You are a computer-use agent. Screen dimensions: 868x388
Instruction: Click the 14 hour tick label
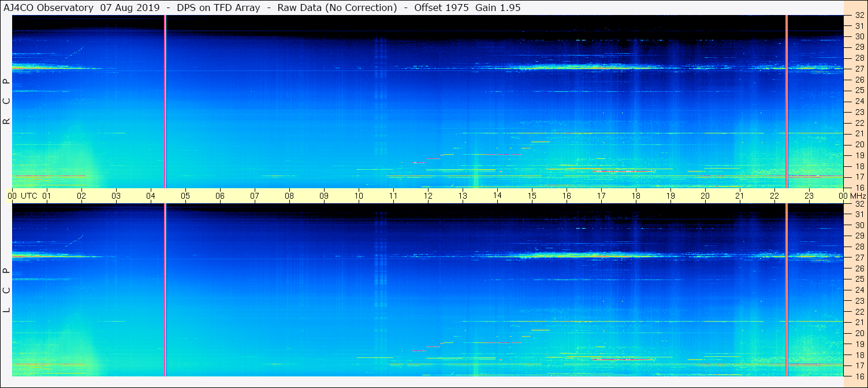[x=497, y=196]
